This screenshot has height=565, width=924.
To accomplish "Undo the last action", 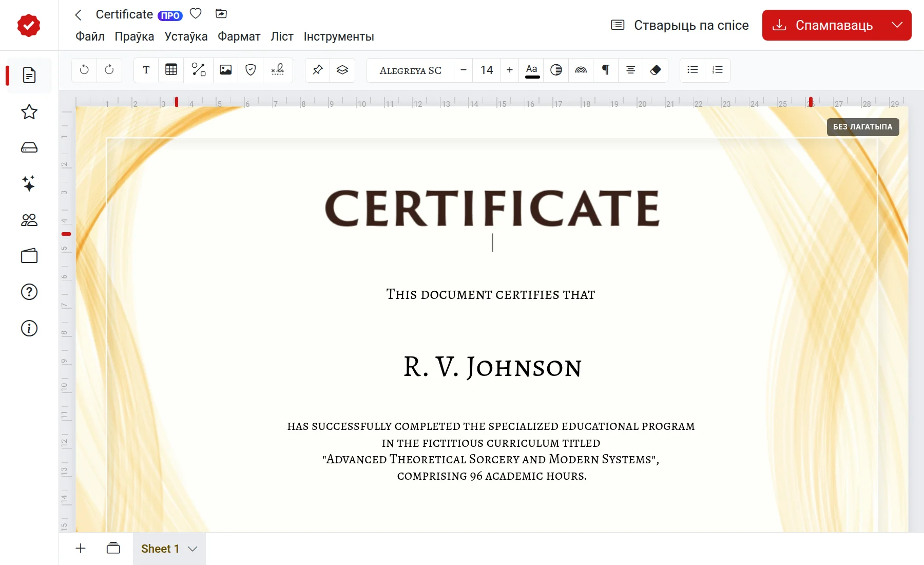I will pos(85,70).
